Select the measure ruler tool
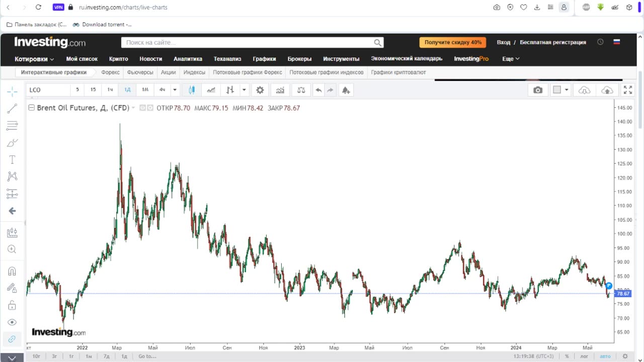The height and width of the screenshot is (362, 644). click(12, 232)
